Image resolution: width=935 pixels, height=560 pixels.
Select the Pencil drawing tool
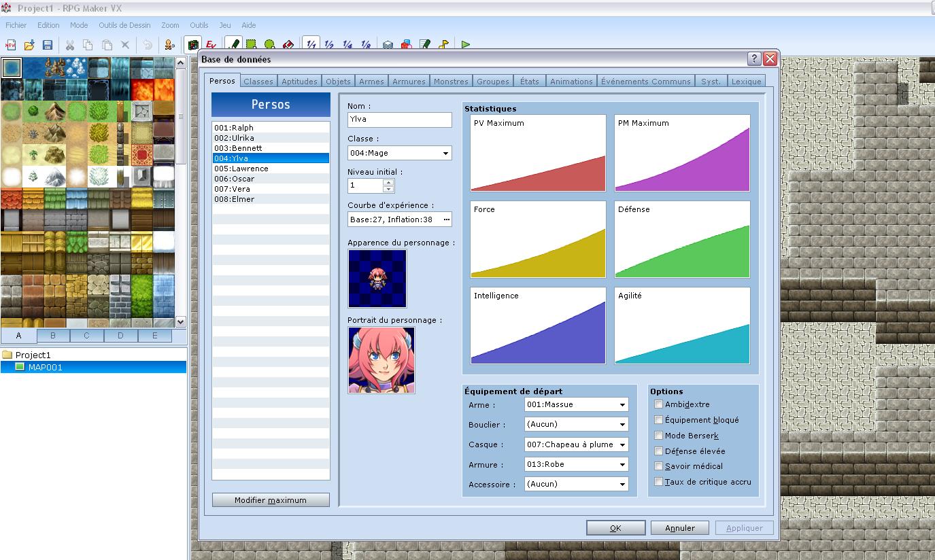234,45
